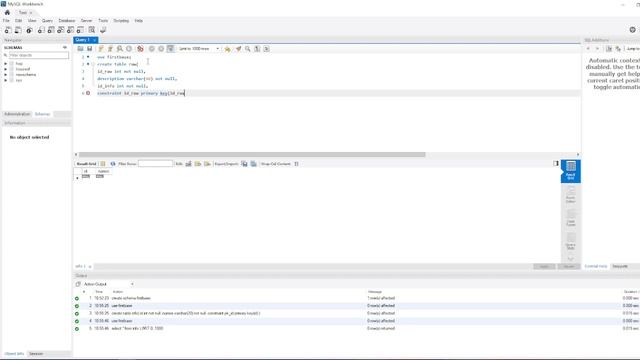Viewport: 640px width, 360px height.
Task: Execute the statement under the cursor
Action: tap(110, 49)
